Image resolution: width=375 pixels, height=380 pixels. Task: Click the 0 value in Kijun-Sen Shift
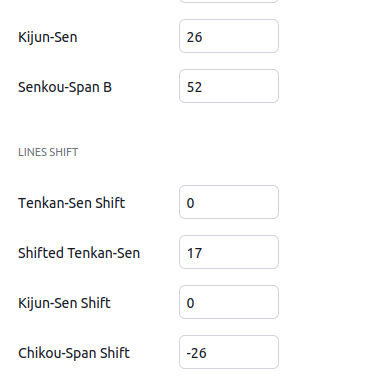pyautogui.click(x=190, y=303)
